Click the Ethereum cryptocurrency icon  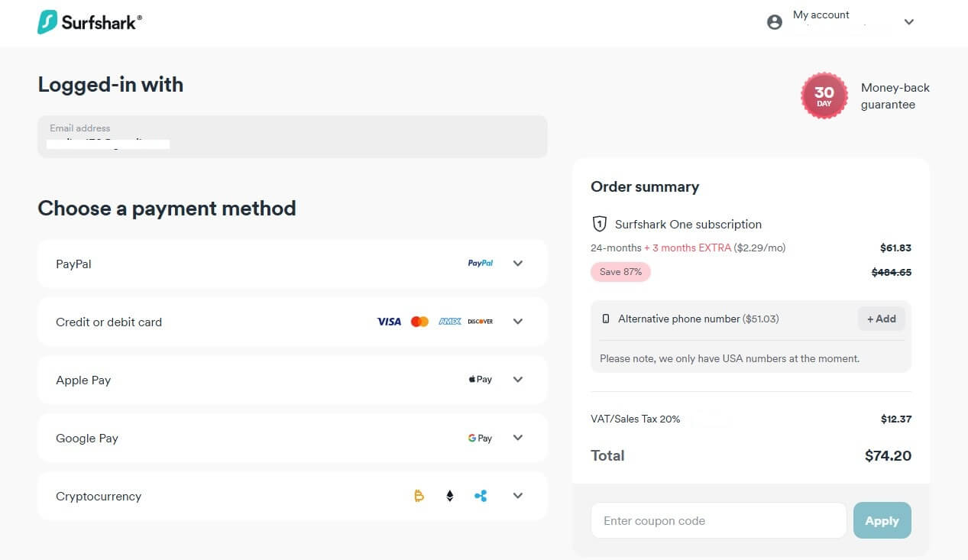point(449,496)
